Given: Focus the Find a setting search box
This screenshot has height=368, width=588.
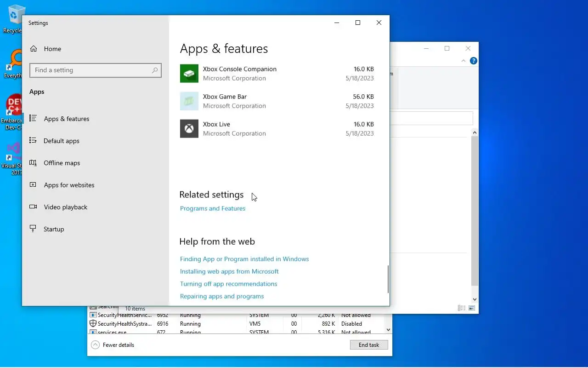Looking at the screenshot, I should click(x=96, y=70).
